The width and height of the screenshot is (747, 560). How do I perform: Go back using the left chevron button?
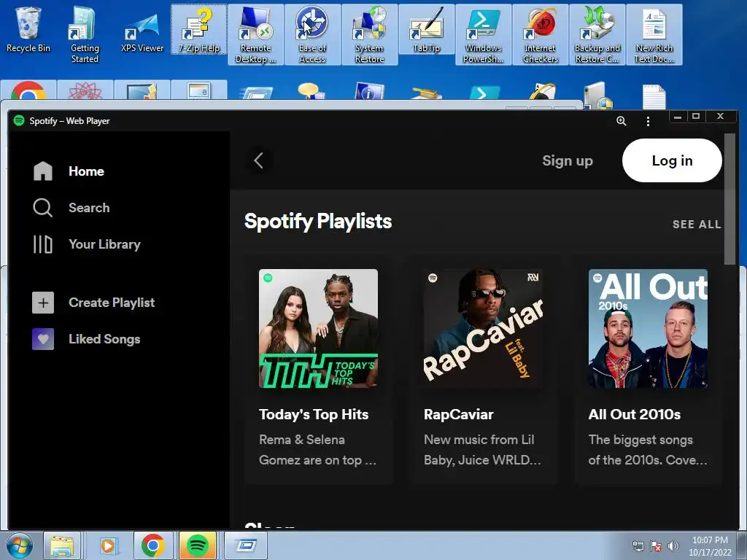click(x=259, y=160)
